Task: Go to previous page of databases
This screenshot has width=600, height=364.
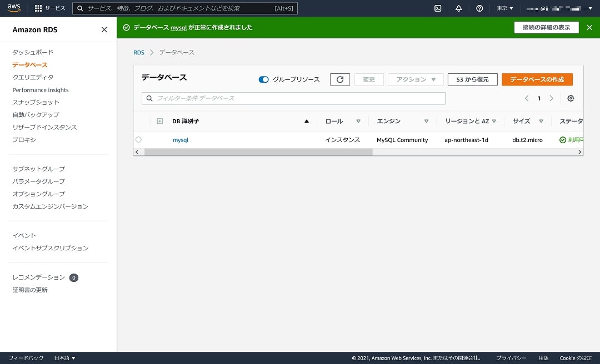Action: pyautogui.click(x=527, y=98)
